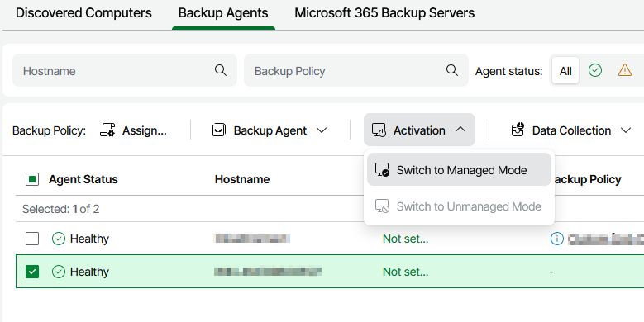
Task: Click the Selected: 1 of 2 text
Action: point(61,209)
